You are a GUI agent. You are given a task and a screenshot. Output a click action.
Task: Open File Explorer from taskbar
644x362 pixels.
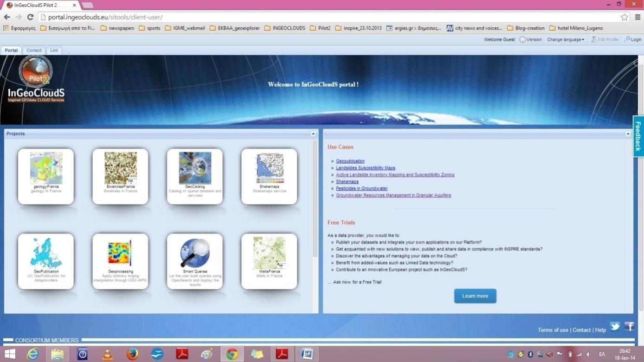58,354
